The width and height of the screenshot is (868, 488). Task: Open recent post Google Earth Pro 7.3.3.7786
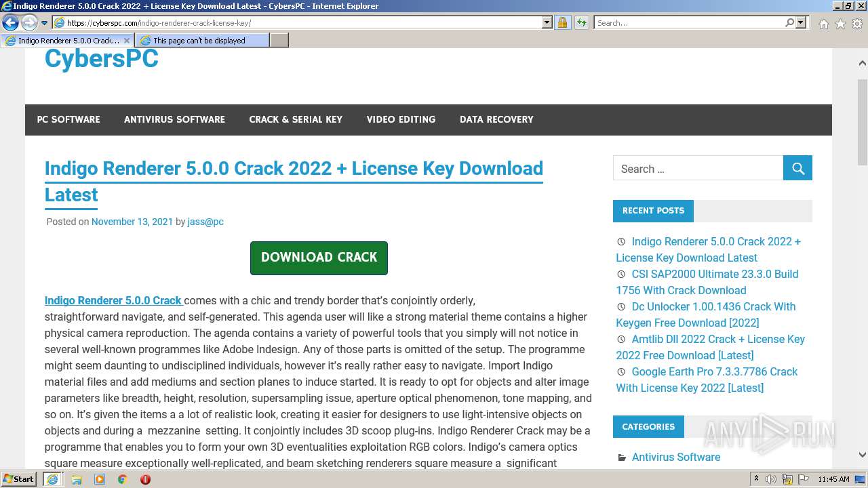707,380
